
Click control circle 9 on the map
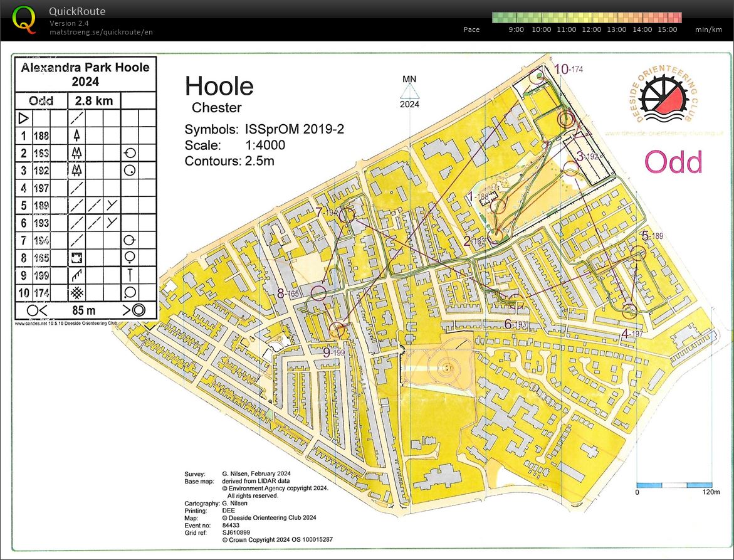[x=337, y=330]
